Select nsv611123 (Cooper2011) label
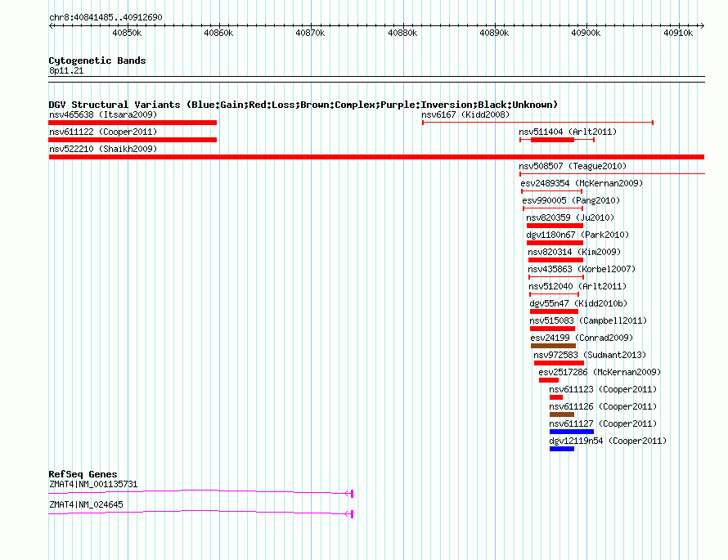Screen dimensions: 728x560 point(603,389)
